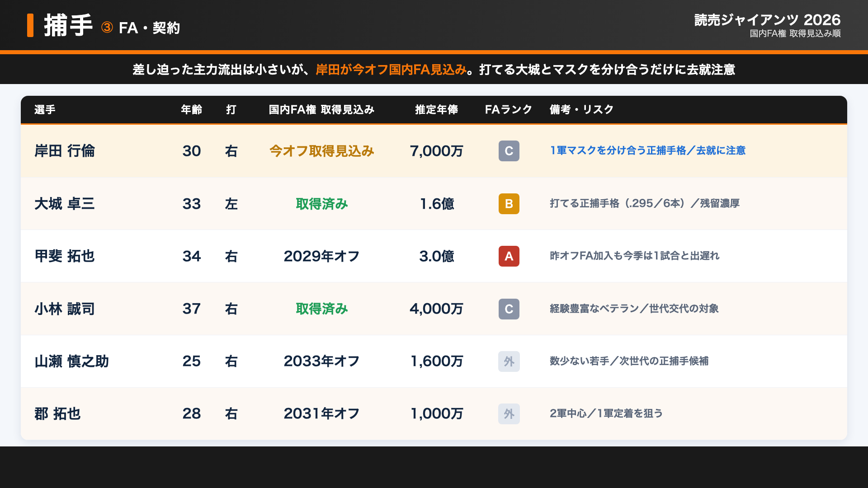This screenshot has width=868, height=488.
Task: Click the player name 郡 拓也
Action: tap(57, 414)
